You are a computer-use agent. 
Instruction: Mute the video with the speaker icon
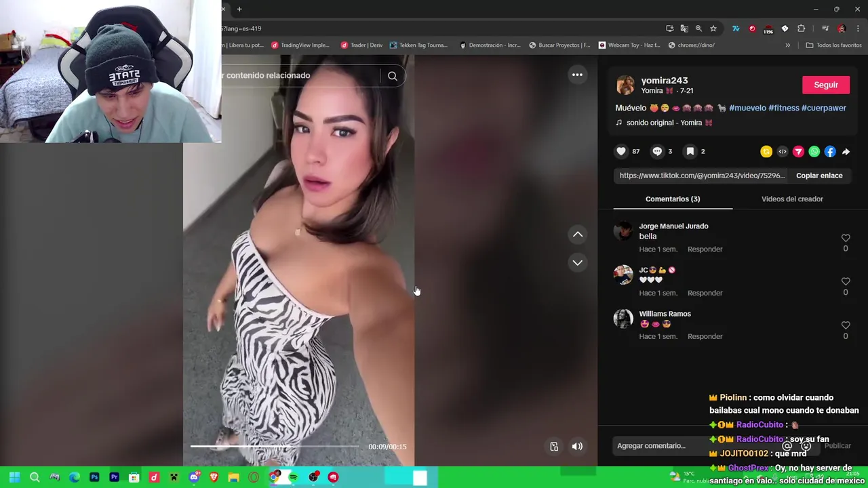[x=577, y=447]
